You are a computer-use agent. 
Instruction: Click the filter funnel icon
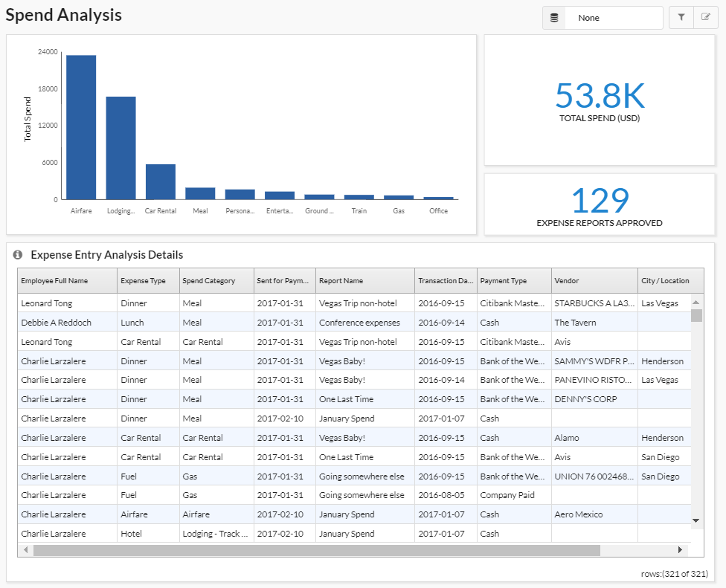click(x=681, y=17)
